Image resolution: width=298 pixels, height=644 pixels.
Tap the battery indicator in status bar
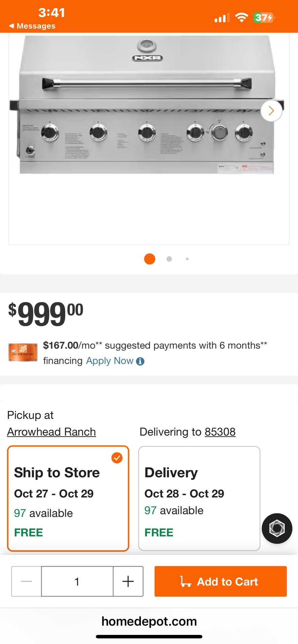[x=264, y=17]
